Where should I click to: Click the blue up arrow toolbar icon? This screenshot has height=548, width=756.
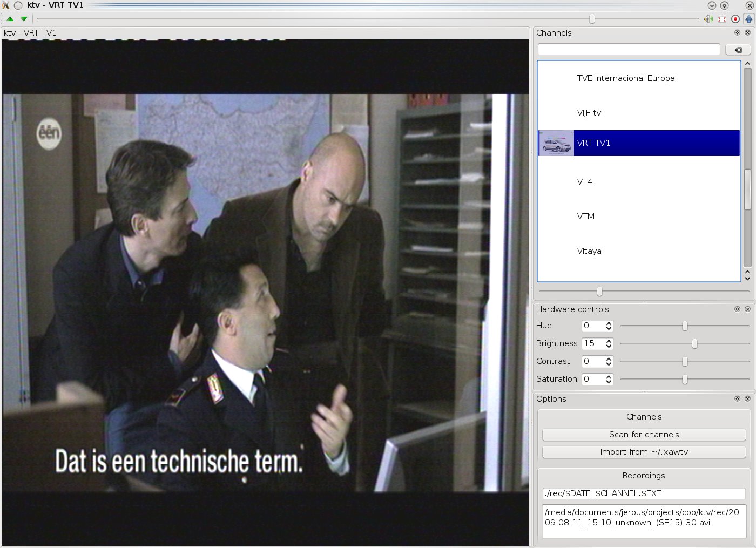[749, 19]
